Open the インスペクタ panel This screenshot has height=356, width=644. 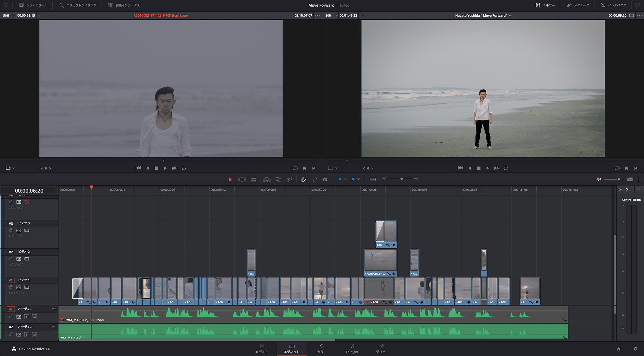click(613, 5)
